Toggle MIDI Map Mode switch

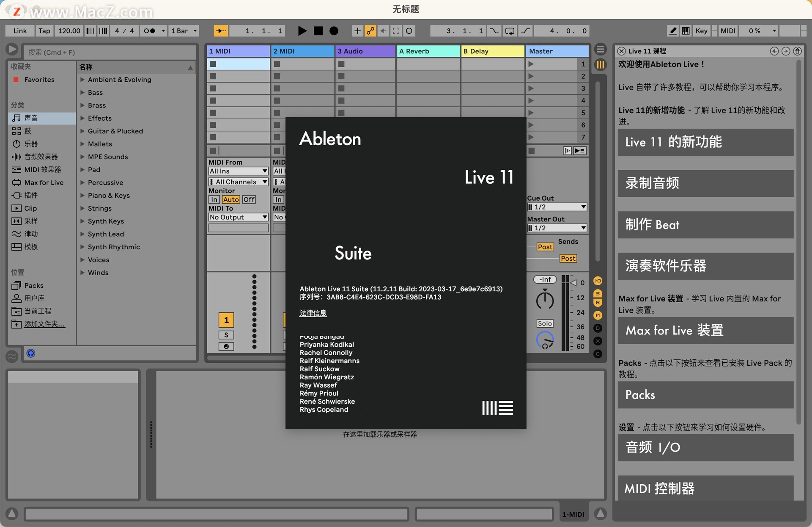coord(728,31)
